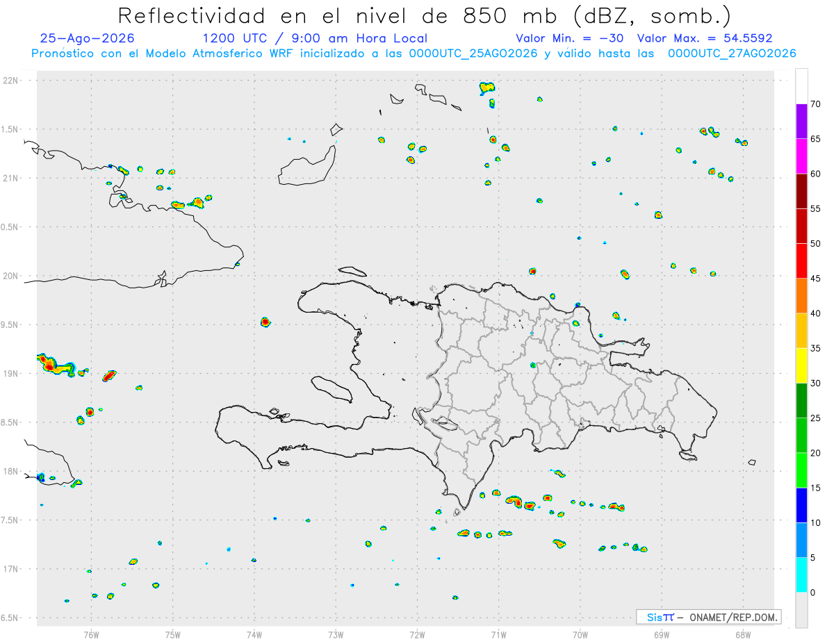Screen dimensions: 834x644
Task: Click the '21N' latitude label
Action: tap(12, 178)
